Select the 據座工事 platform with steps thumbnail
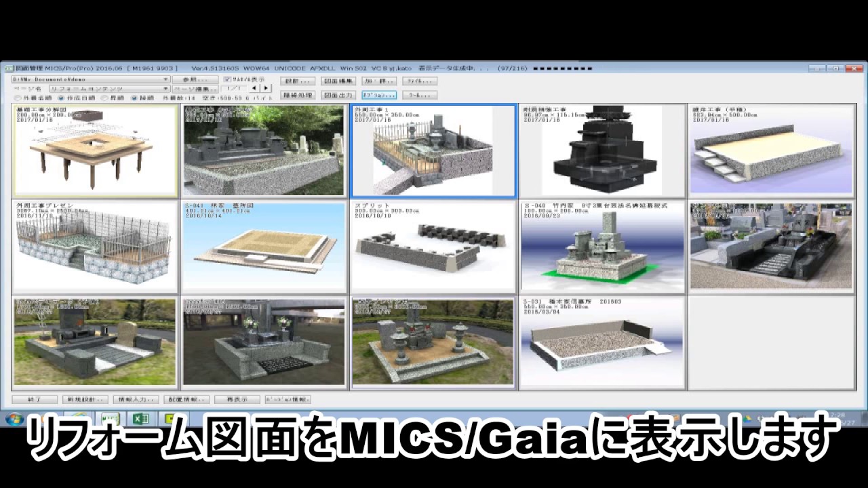868x488 pixels. 772,150
